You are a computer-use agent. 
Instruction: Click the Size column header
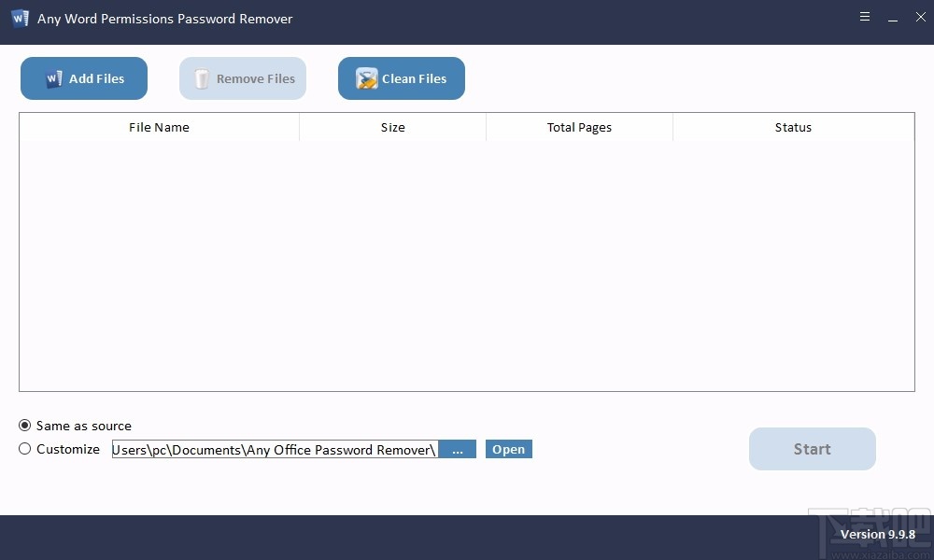392,127
